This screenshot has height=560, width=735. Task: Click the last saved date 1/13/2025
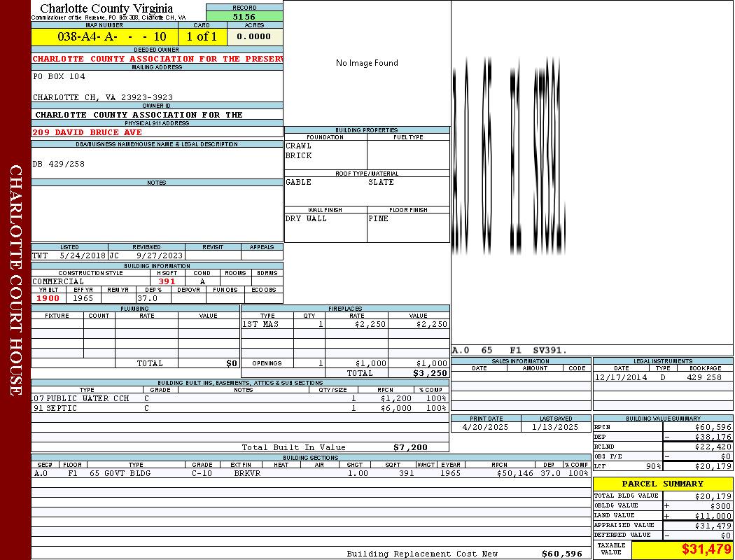point(555,428)
